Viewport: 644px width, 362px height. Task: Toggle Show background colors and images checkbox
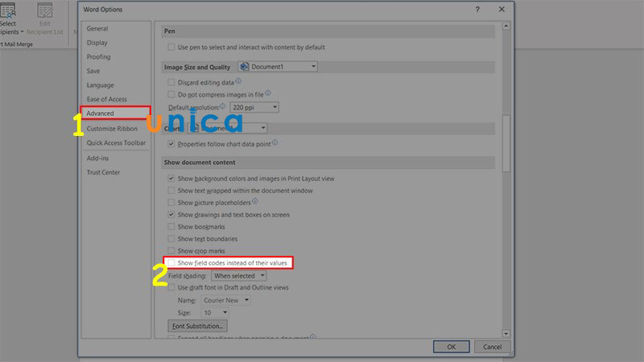coord(171,179)
